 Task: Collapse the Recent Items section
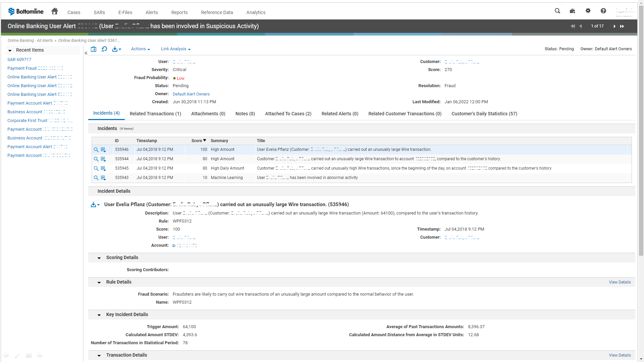click(10, 50)
